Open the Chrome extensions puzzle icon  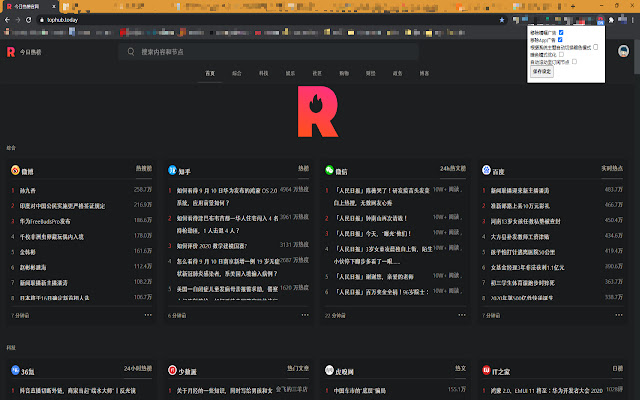[611, 20]
